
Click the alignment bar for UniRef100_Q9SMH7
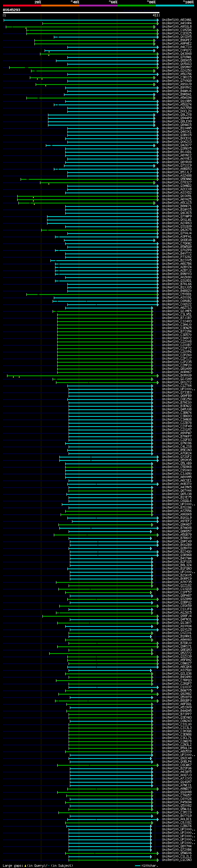[84, 67]
